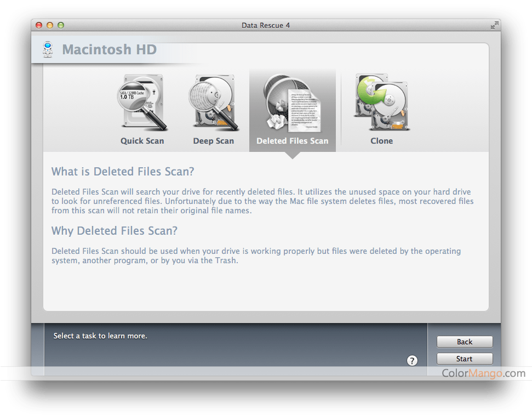Enter fullscreen using the title bar arrows
532x419 pixels.
[494, 25]
